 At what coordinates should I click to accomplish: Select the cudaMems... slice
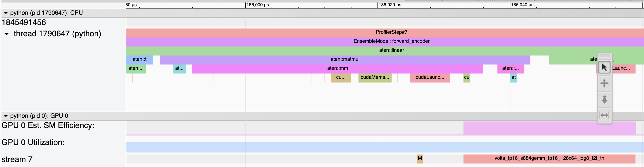coord(374,77)
